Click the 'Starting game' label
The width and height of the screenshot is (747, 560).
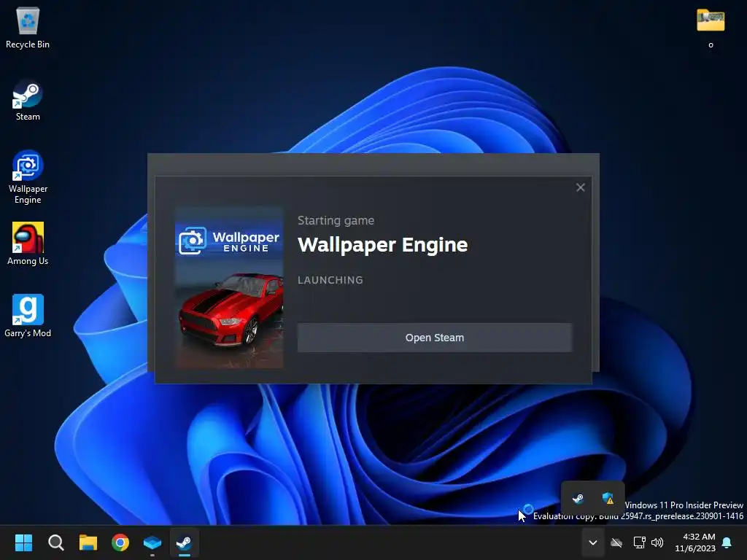[x=336, y=220]
